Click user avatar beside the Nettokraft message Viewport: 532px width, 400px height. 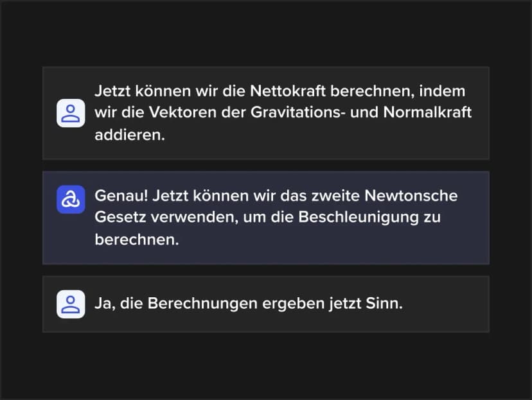pos(71,113)
